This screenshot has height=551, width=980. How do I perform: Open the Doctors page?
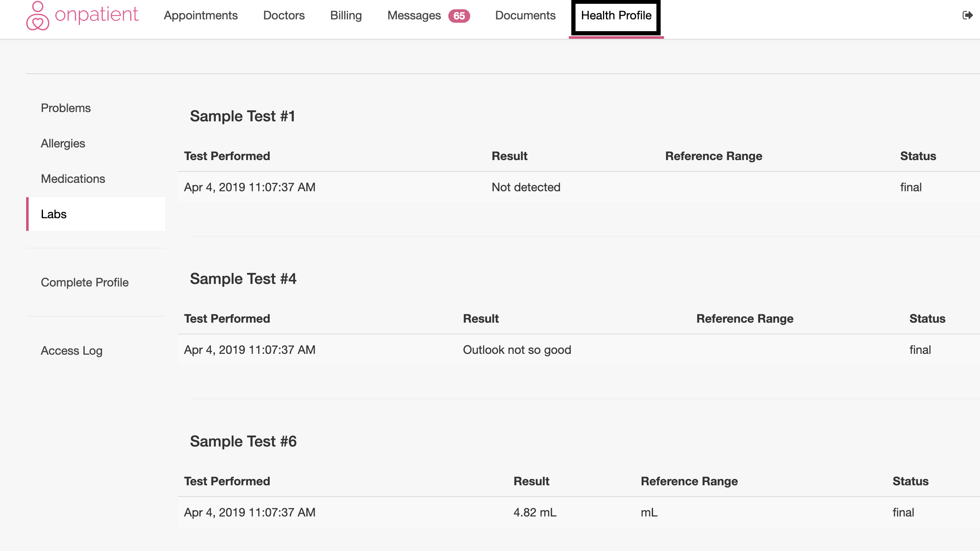click(284, 16)
